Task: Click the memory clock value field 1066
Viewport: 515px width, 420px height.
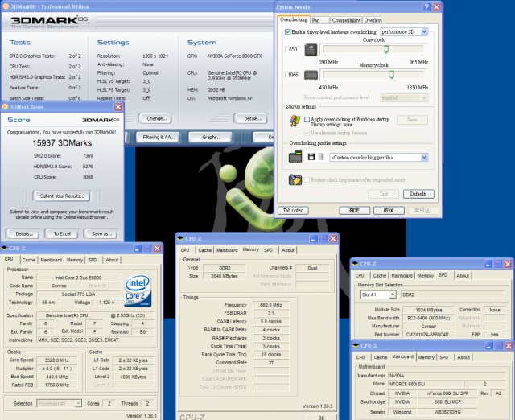Action: click(x=293, y=75)
